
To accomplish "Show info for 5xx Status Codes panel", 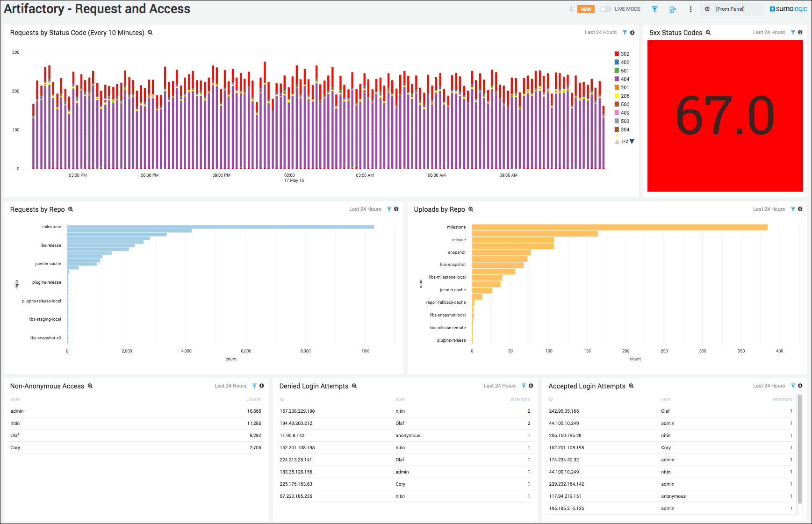I will pyautogui.click(x=800, y=33).
